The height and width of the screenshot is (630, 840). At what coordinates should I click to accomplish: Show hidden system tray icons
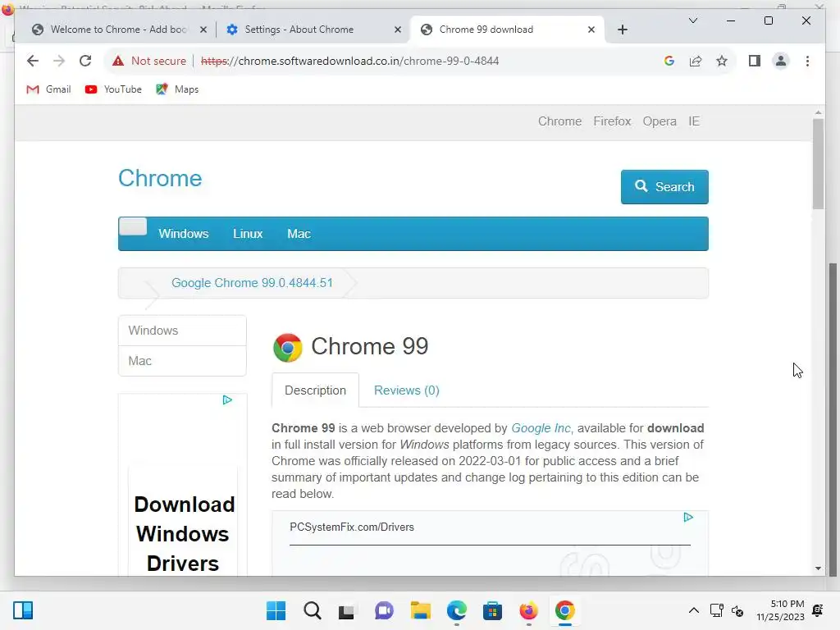click(x=694, y=610)
